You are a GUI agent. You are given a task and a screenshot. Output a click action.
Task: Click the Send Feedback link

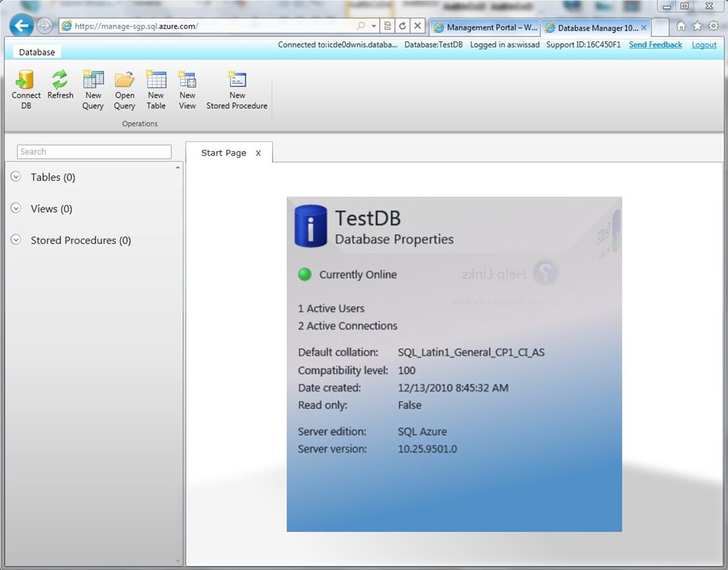(x=655, y=45)
